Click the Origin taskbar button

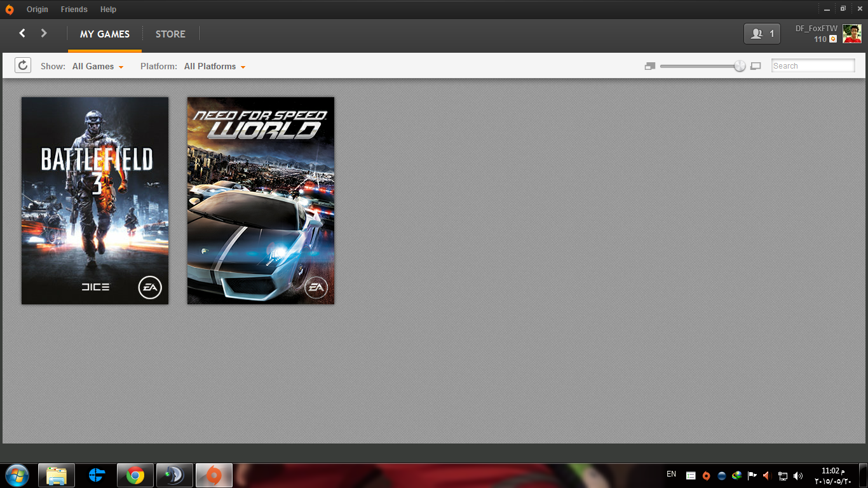pos(214,475)
